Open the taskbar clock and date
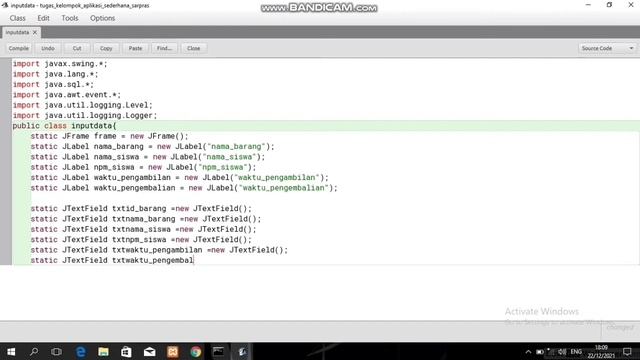 pos(601,352)
